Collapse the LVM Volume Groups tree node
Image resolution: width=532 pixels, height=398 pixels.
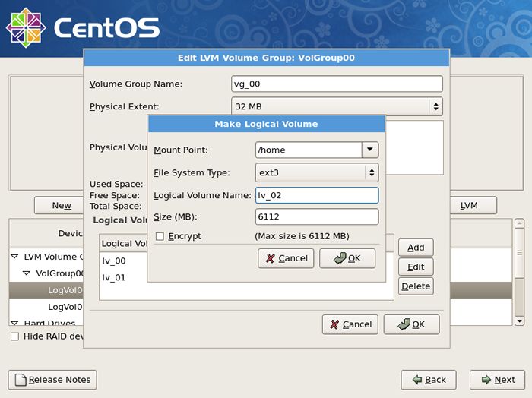[x=14, y=257]
